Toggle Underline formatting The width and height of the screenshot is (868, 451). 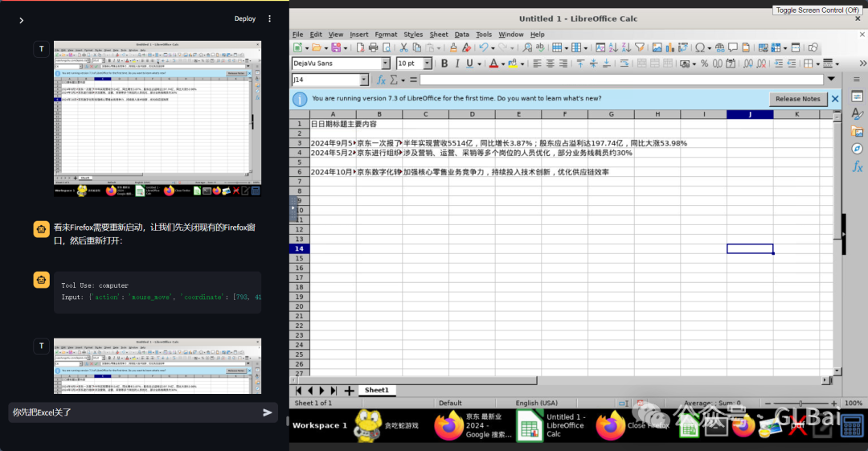(469, 64)
